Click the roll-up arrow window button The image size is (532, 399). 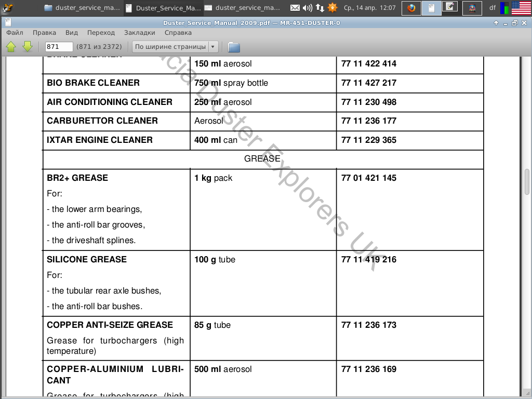point(496,23)
